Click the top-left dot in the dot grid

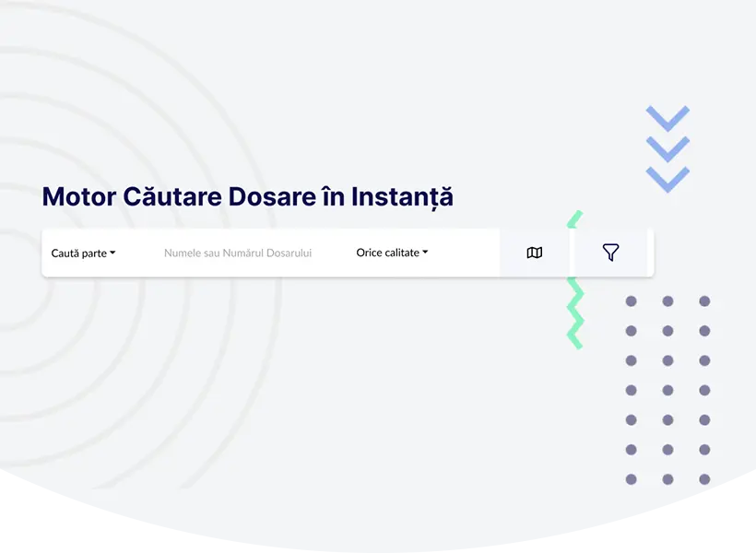pos(632,301)
